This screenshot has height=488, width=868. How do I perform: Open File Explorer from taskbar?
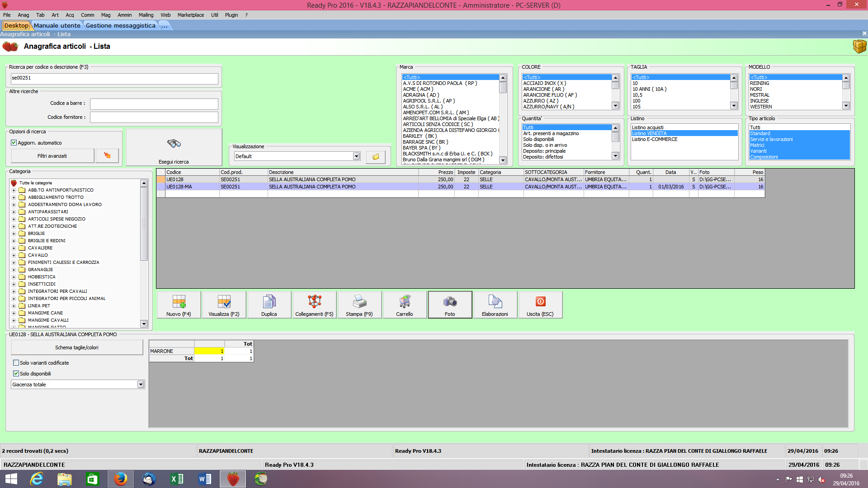click(x=64, y=479)
